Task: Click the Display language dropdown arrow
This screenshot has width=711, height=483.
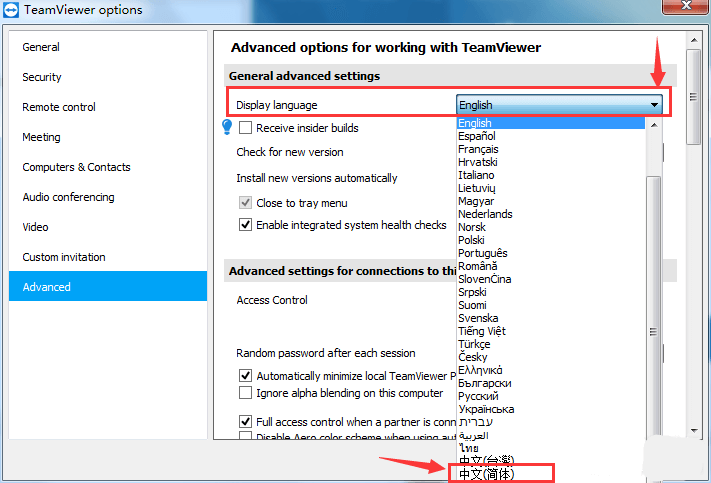Action: point(654,105)
